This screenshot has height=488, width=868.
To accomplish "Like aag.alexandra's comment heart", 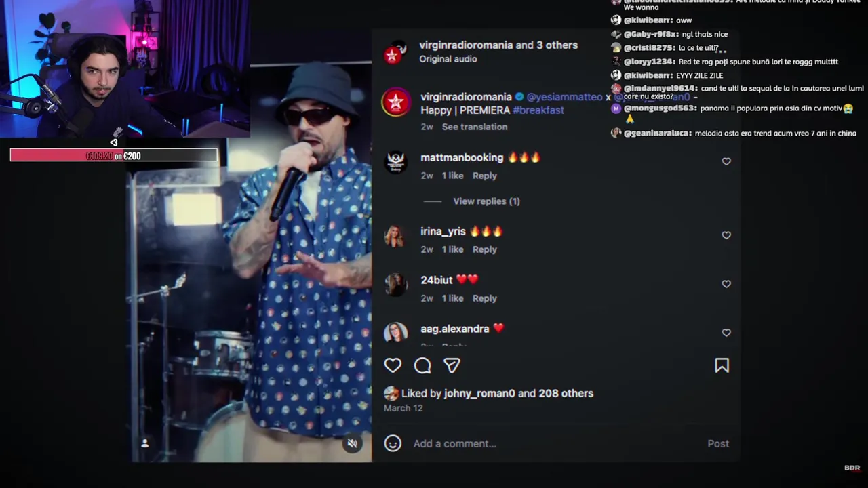I will (726, 333).
